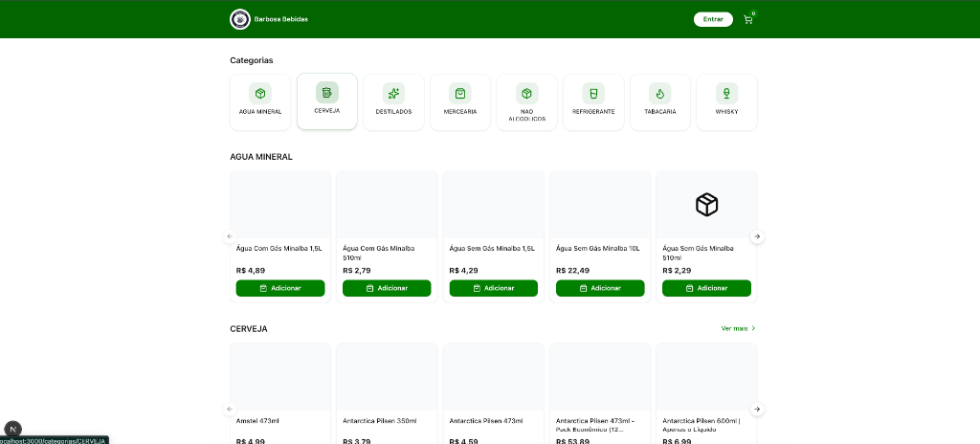This screenshot has width=980, height=444.
Task: Select the WHISKY category icon
Action: coord(727,93)
